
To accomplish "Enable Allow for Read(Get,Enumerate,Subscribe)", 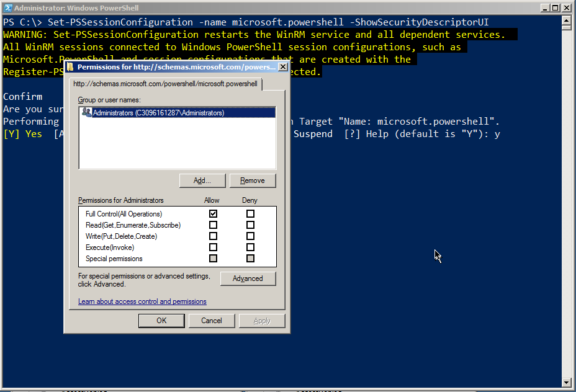I will coord(214,225).
